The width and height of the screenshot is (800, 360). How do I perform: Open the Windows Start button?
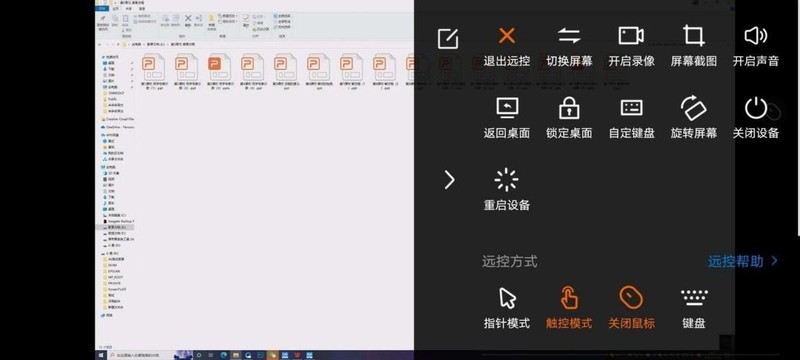101,355
